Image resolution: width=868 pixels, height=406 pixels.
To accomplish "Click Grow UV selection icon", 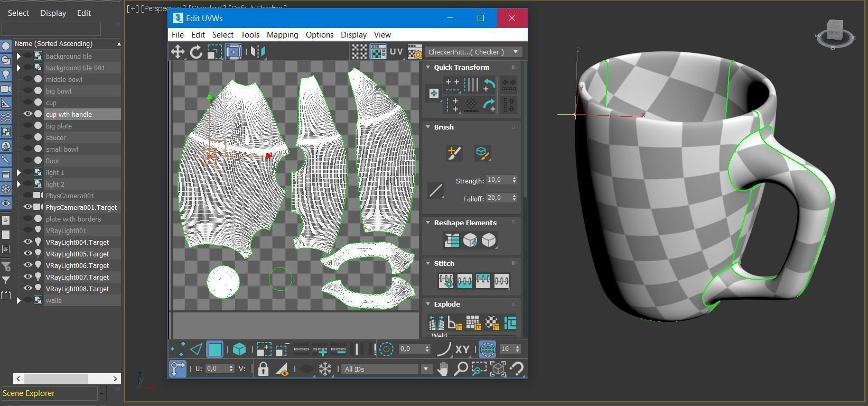I will click(264, 349).
